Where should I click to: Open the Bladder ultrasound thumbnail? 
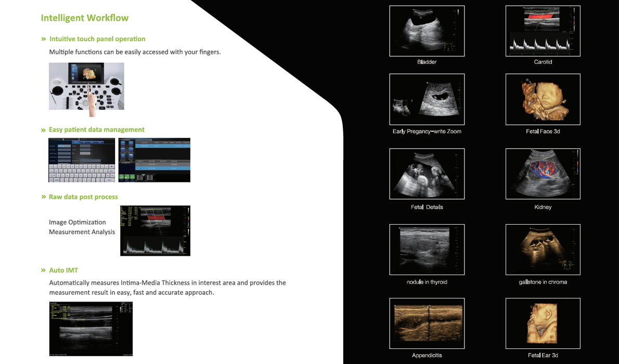tap(427, 31)
